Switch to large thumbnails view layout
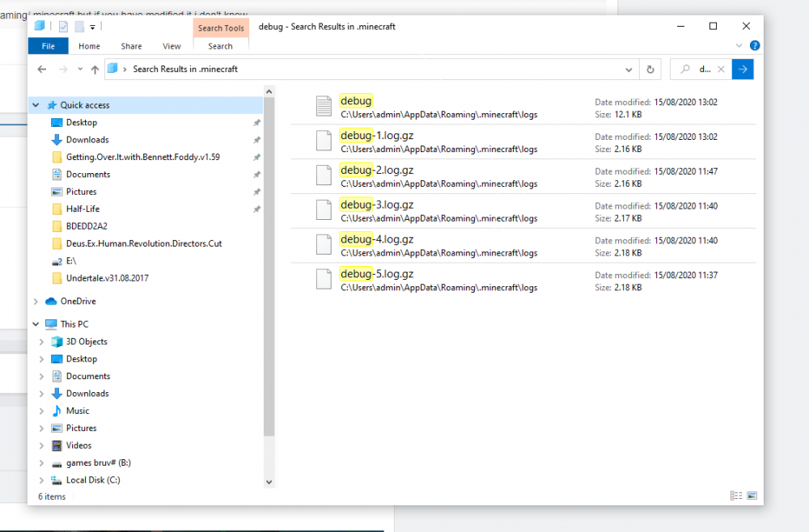The height and width of the screenshot is (532, 809). pos(752,496)
